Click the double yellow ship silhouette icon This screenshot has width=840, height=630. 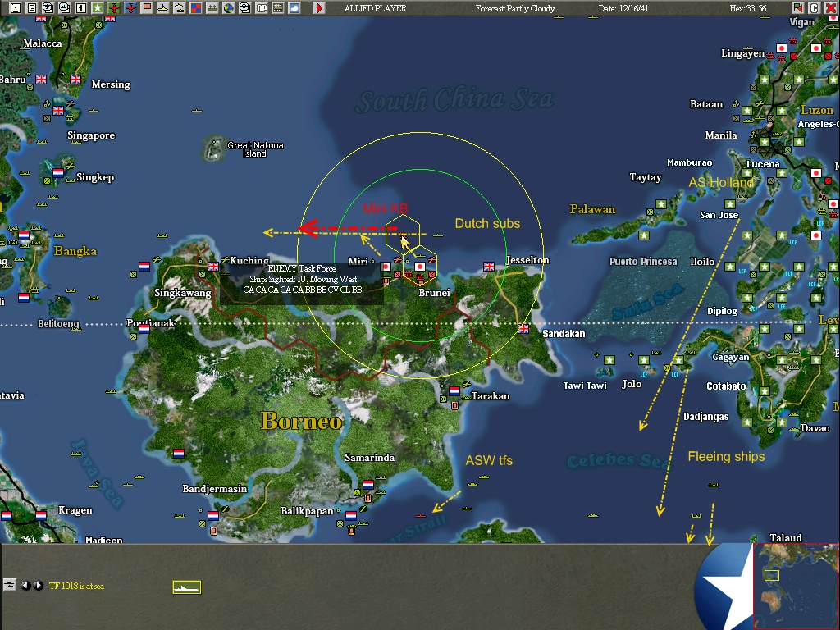pos(180,7)
